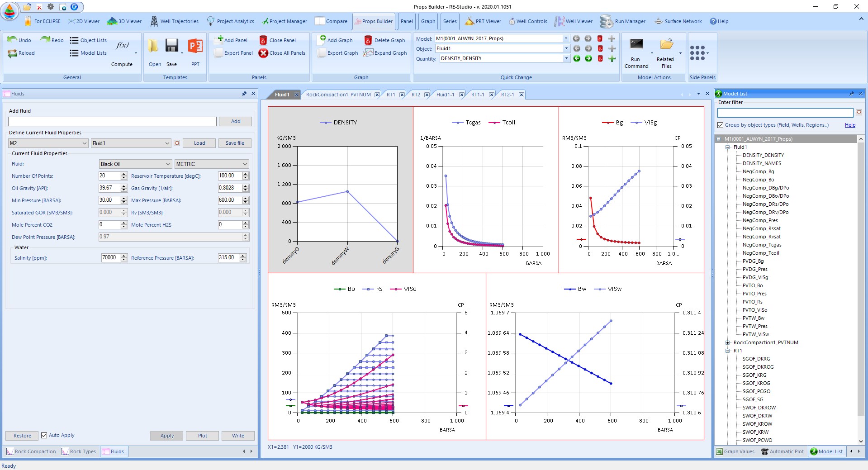Viewport: 868px width, 470px height.
Task: Click the Restore button
Action: (22, 436)
